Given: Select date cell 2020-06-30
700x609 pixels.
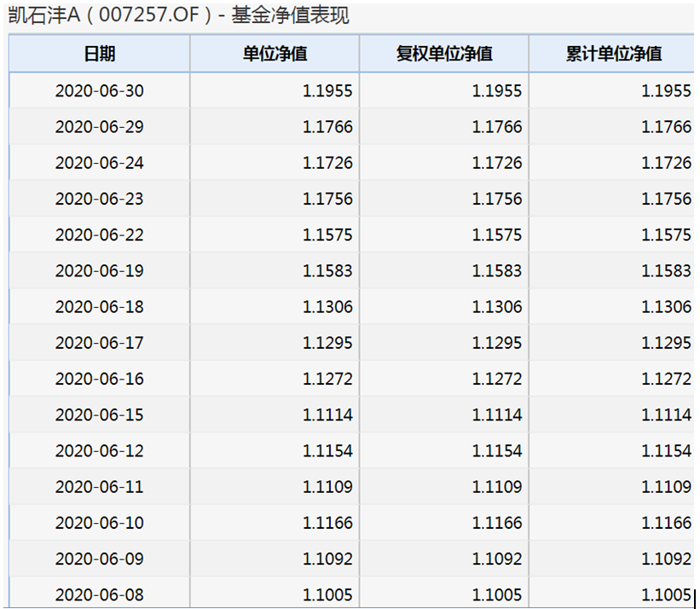Looking at the screenshot, I should pos(100,91).
